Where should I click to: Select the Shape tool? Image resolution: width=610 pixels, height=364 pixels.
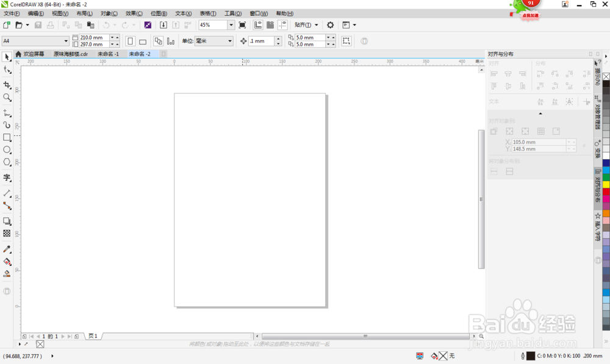[x=7, y=70]
